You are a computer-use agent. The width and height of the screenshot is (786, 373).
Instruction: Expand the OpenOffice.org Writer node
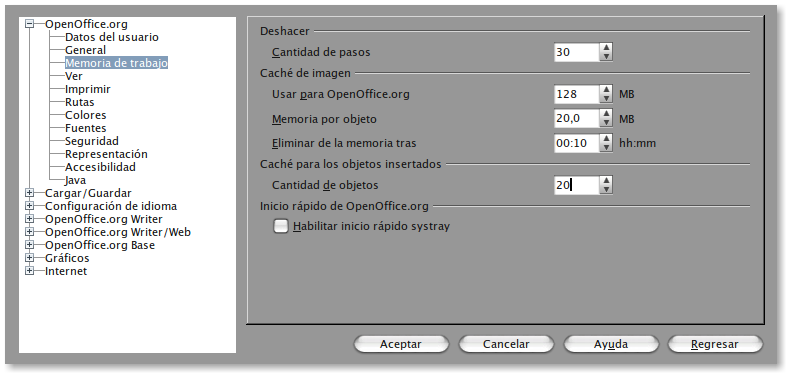coord(30,219)
